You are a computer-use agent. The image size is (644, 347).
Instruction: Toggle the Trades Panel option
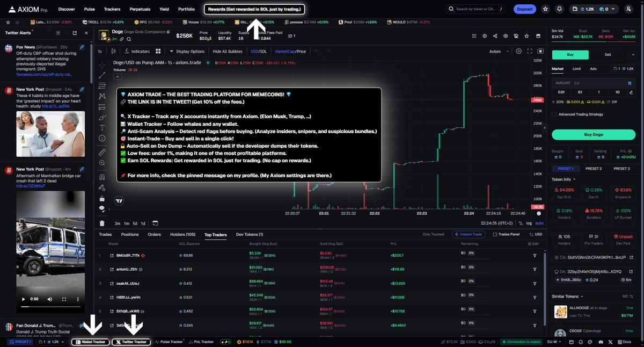pyautogui.click(x=506, y=234)
